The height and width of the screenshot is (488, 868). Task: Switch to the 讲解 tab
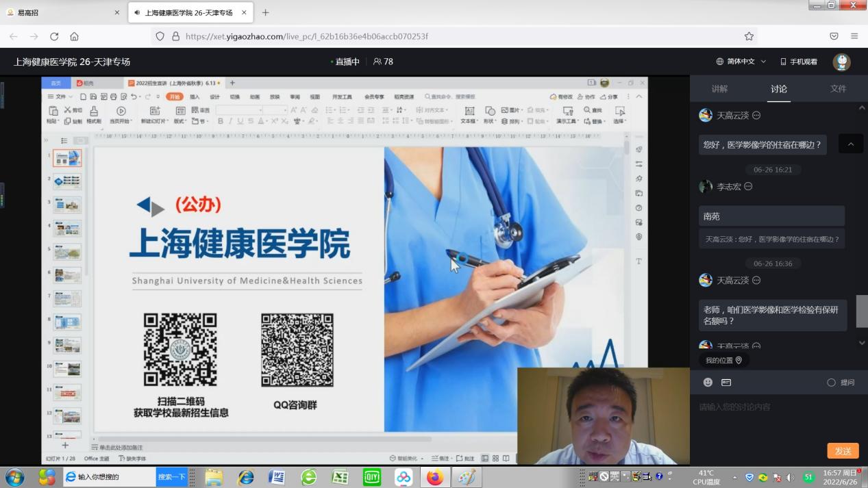tap(719, 89)
